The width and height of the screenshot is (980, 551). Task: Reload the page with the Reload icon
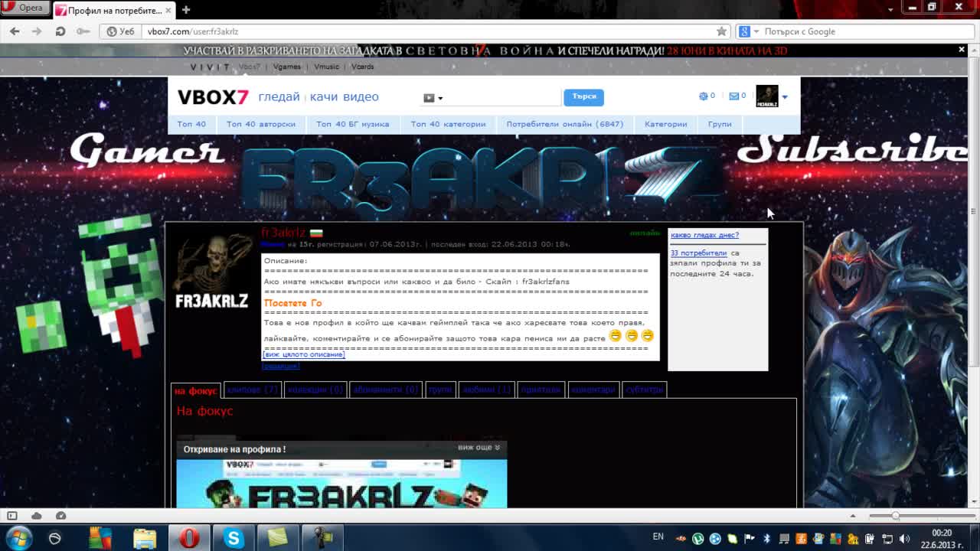click(x=60, y=31)
